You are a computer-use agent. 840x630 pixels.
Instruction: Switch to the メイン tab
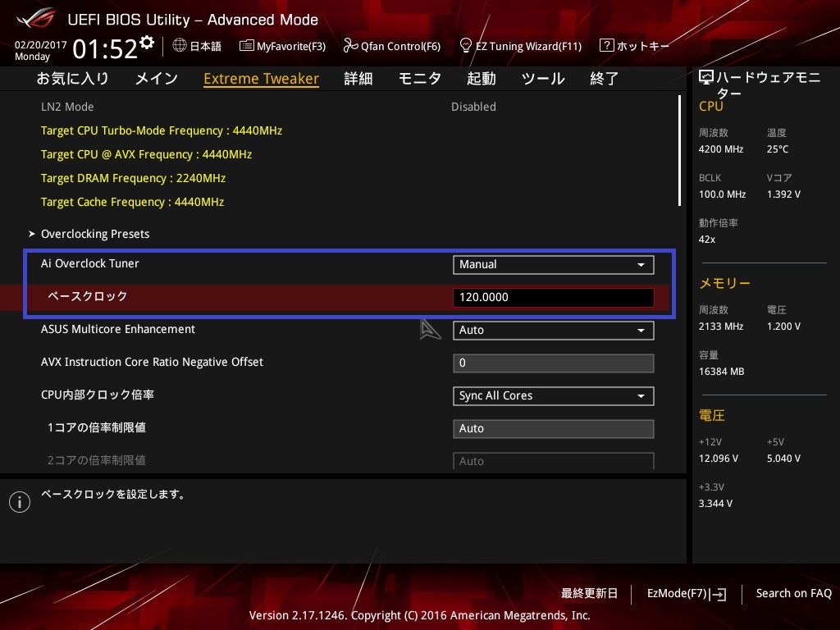click(157, 79)
